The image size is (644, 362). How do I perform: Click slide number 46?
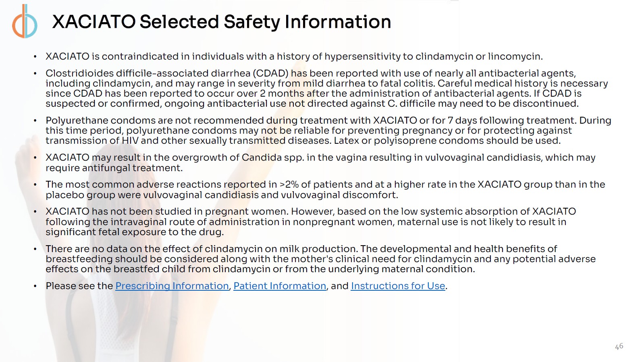(x=619, y=346)
